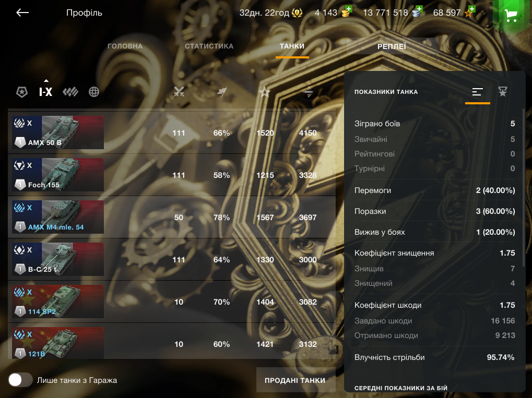Show tank medals view icon
Image resolution: width=532 pixels, height=398 pixels.
[502, 91]
